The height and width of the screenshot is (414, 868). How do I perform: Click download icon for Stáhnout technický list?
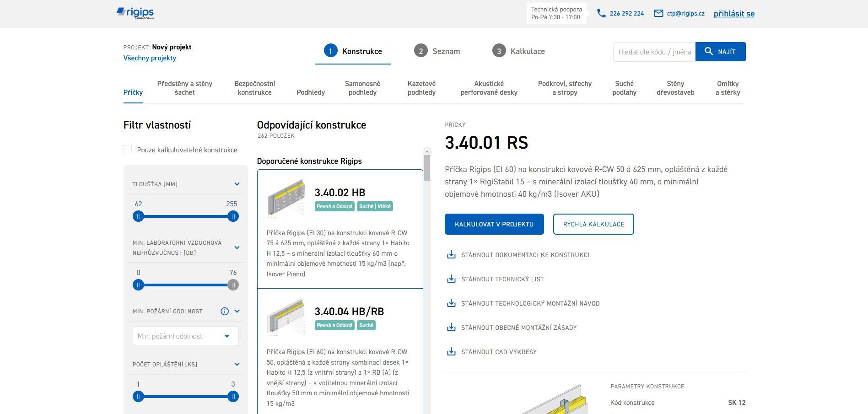pyautogui.click(x=451, y=279)
